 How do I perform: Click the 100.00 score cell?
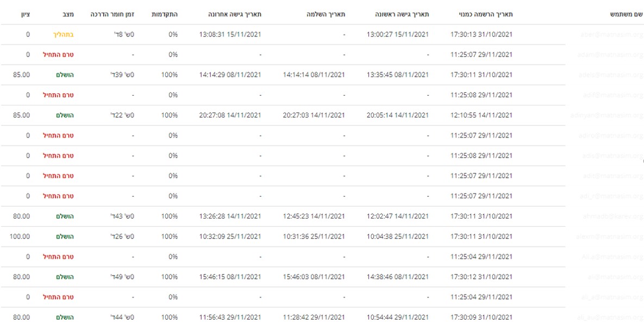pyautogui.click(x=20, y=236)
